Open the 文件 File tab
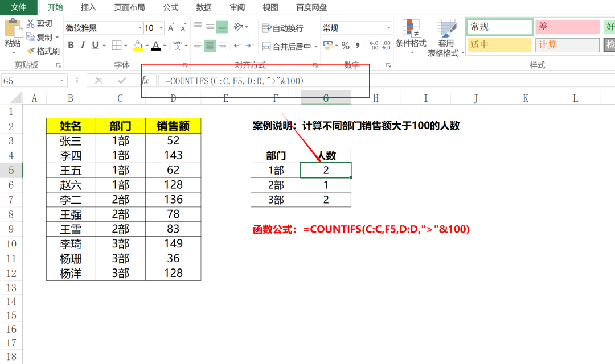Image resolution: width=615 pixels, height=364 pixels. [x=18, y=7]
